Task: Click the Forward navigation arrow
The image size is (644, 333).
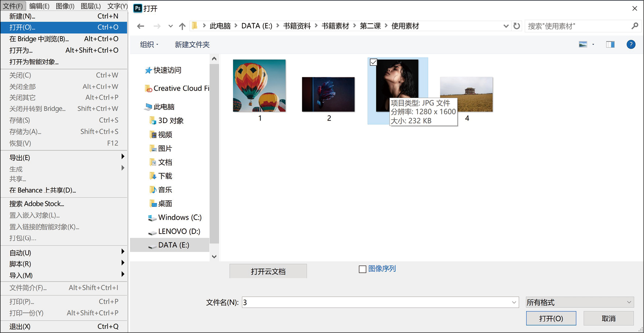Action: [157, 26]
